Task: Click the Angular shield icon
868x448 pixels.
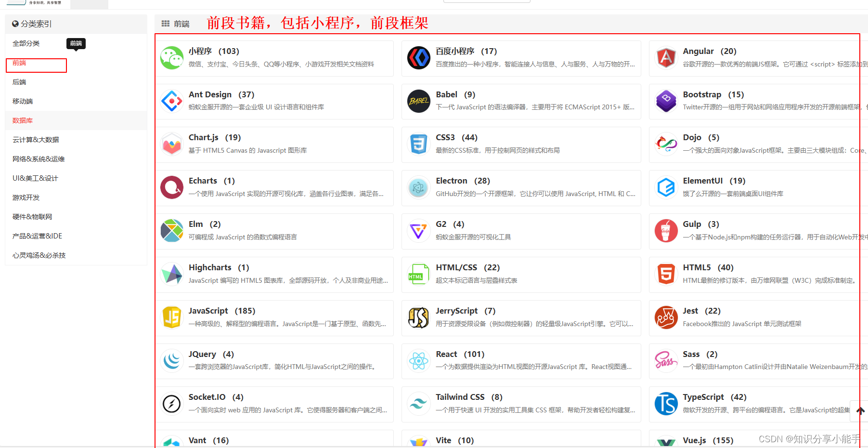Action: (x=666, y=58)
